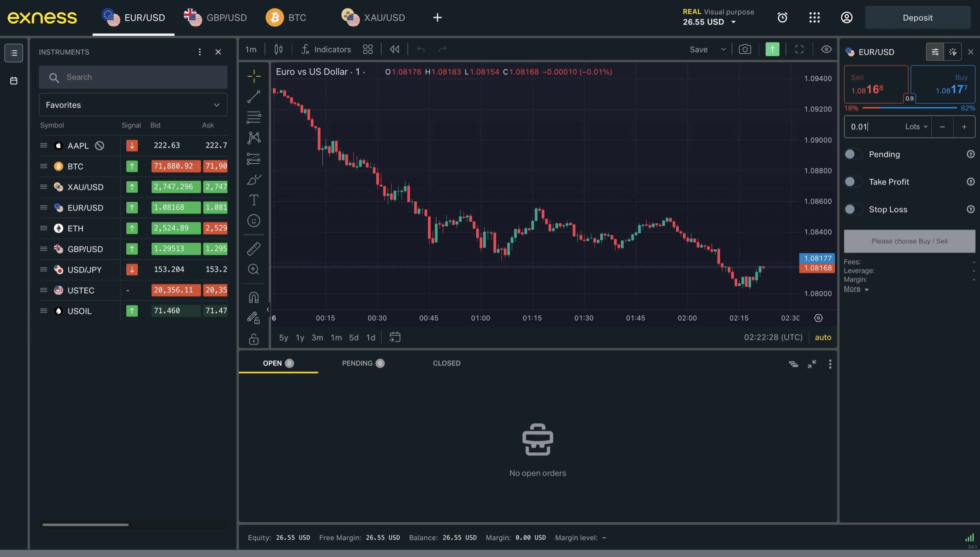This screenshot has height=557, width=980.
Task: Switch to the GBP/USD chart tab
Action: tap(215, 18)
